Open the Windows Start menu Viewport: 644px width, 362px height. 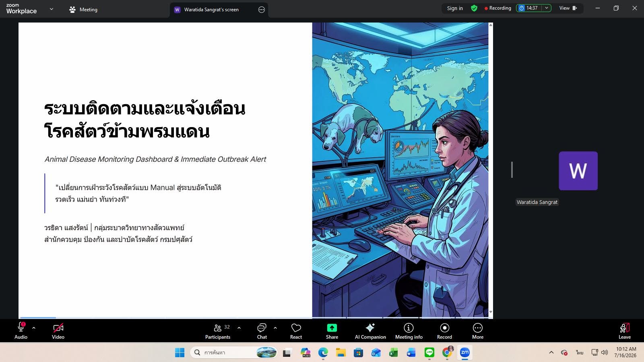point(180,353)
